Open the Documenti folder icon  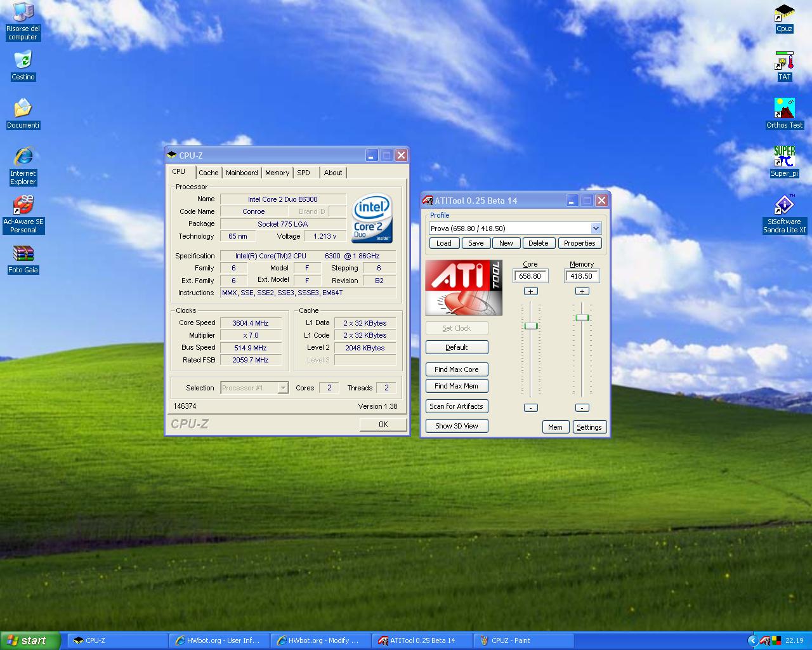click(x=23, y=114)
